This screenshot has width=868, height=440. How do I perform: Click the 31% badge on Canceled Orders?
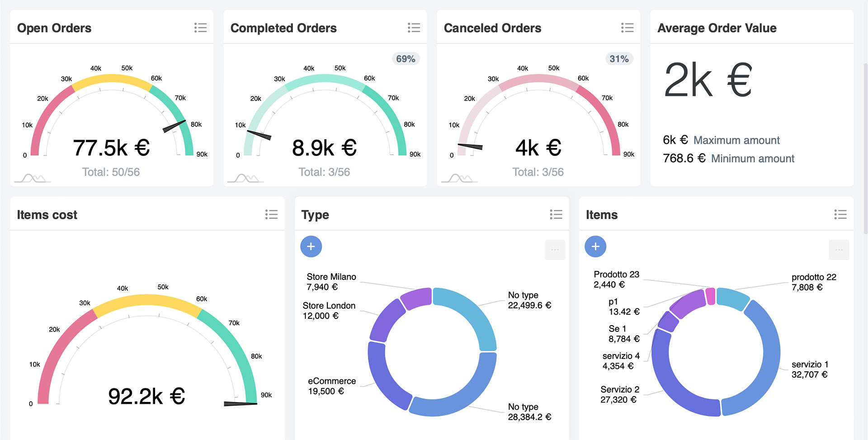619,58
